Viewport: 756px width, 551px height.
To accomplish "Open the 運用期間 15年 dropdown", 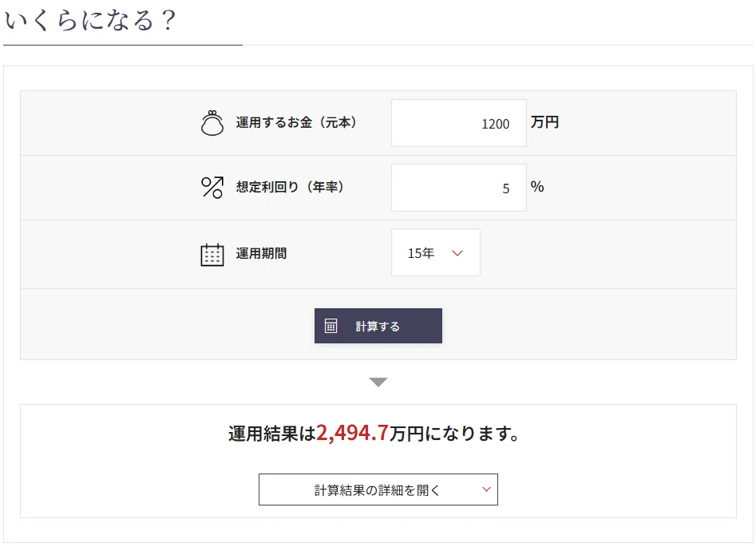I will point(435,252).
